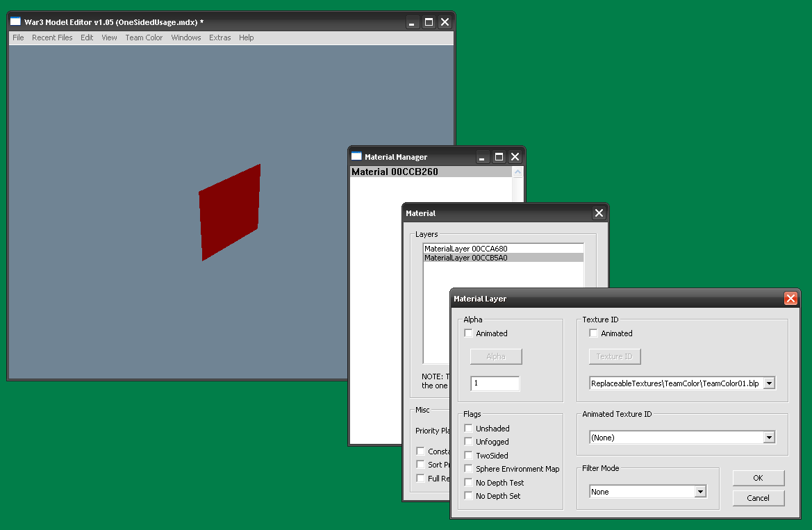Image resolution: width=812 pixels, height=530 pixels.
Task: Toggle the Full Resolution checkbox in Material dialog
Action: coord(420,478)
